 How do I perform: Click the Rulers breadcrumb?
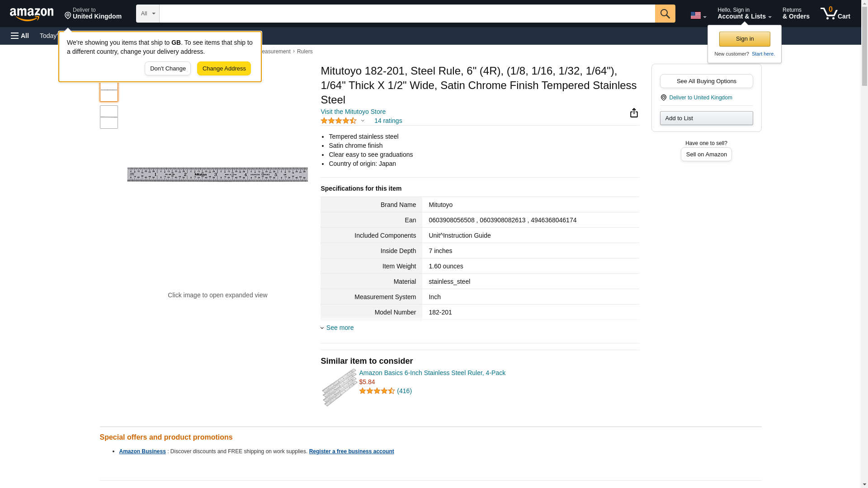pyautogui.click(x=305, y=52)
